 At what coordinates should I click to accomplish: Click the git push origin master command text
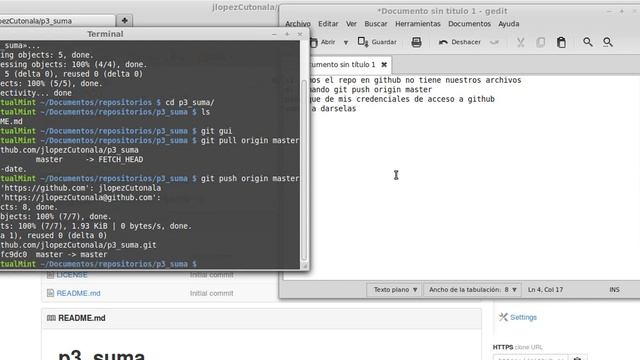249,178
